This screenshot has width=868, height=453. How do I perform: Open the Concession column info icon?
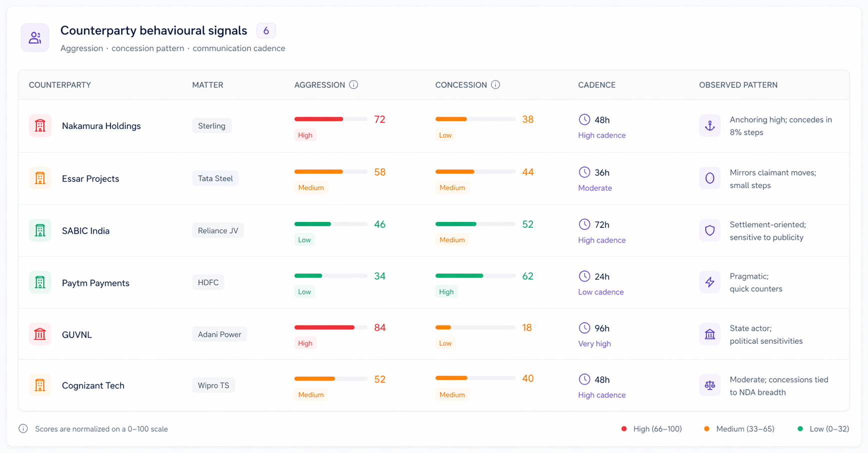pos(495,84)
